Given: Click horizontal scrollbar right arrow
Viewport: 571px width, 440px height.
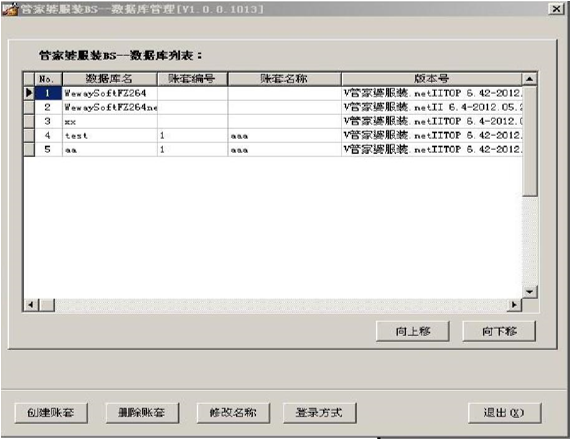Looking at the screenshot, I should [514, 305].
